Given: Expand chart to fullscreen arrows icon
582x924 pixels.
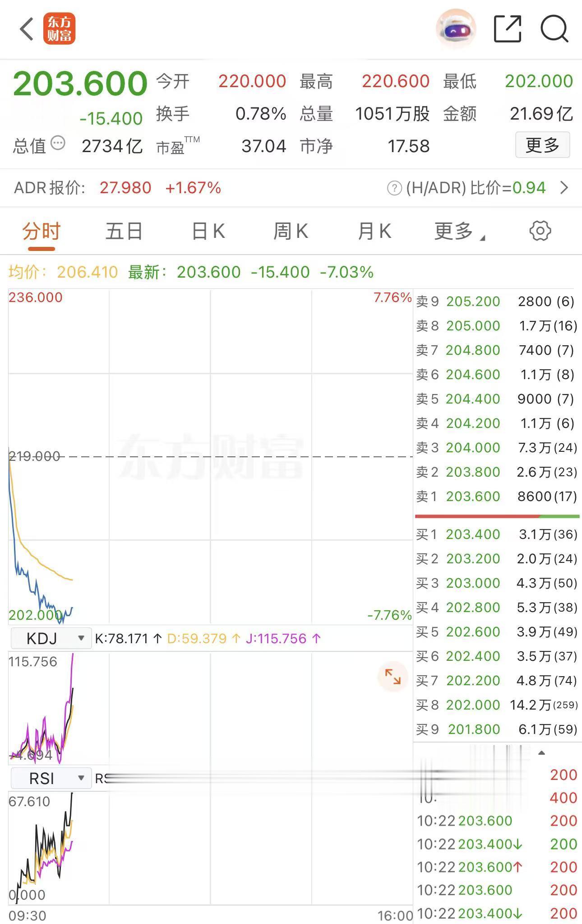Looking at the screenshot, I should coord(393,677).
